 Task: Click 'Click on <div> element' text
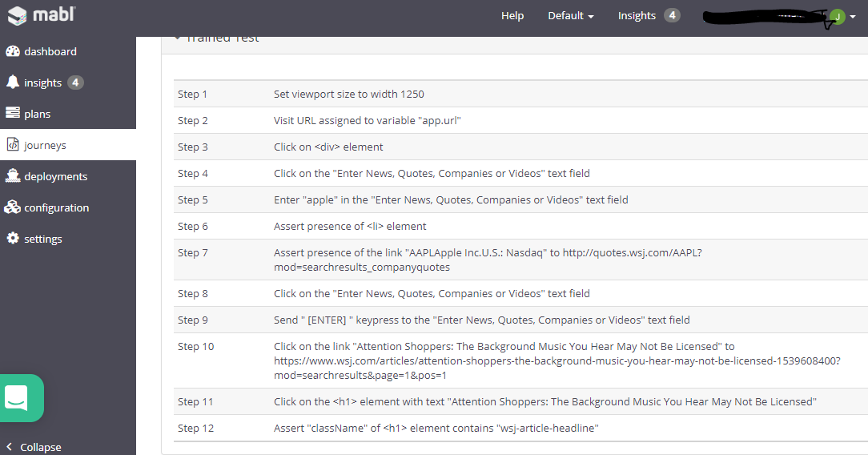click(328, 147)
